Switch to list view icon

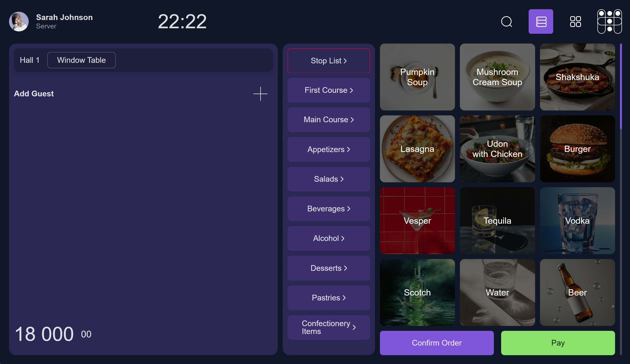click(x=541, y=21)
